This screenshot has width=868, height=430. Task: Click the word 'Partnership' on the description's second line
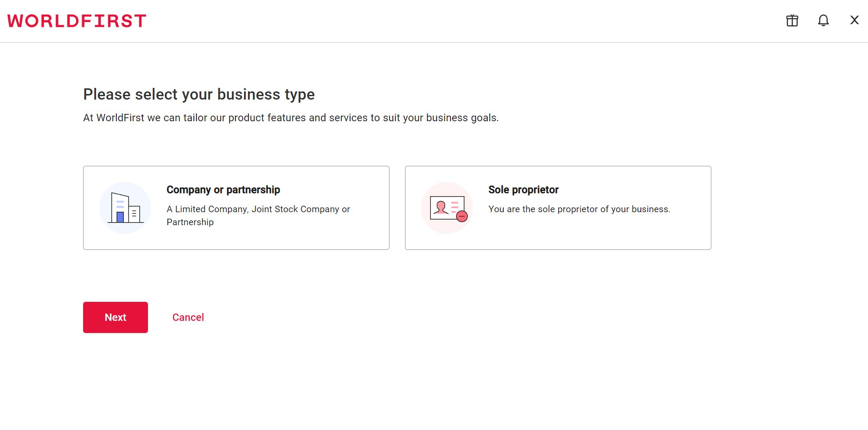click(x=190, y=222)
